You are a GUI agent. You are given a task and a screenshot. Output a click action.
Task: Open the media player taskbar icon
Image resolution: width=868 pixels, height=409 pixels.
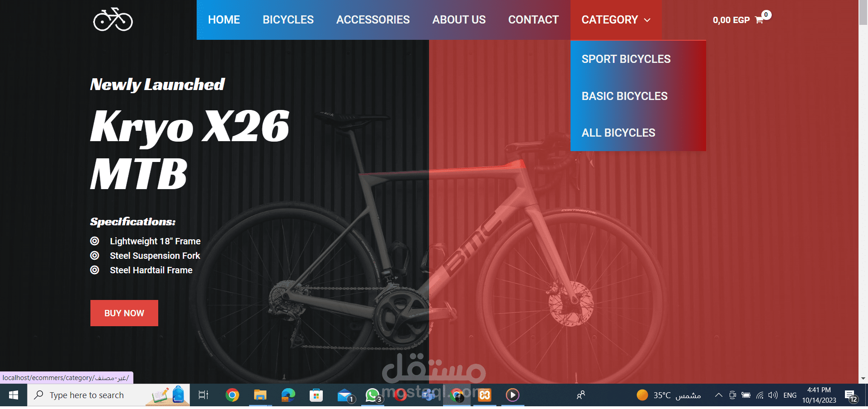(x=513, y=395)
